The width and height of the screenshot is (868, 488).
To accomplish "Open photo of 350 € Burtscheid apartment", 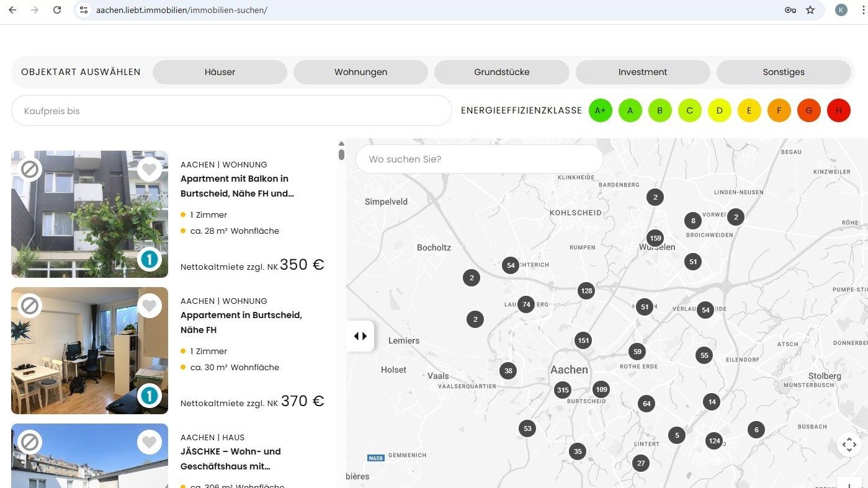I will (x=89, y=214).
